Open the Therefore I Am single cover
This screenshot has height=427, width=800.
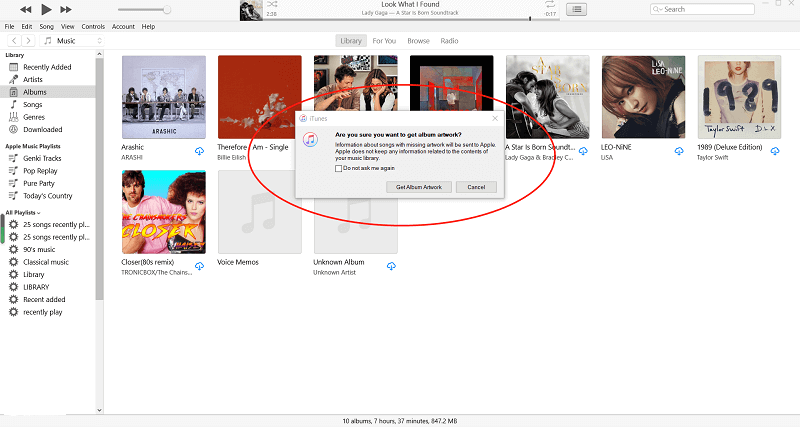point(260,97)
